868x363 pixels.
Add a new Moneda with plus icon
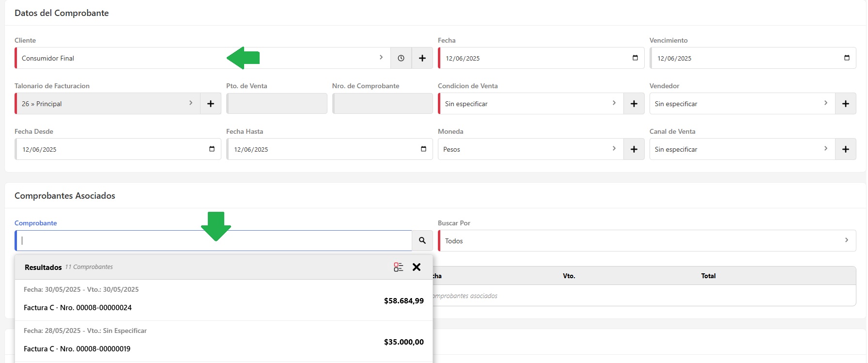(x=634, y=149)
